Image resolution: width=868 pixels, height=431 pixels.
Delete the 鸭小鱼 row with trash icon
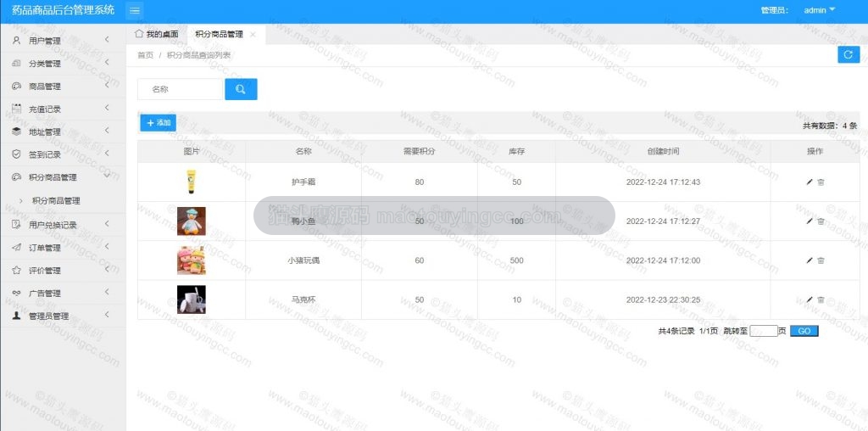[821, 221]
